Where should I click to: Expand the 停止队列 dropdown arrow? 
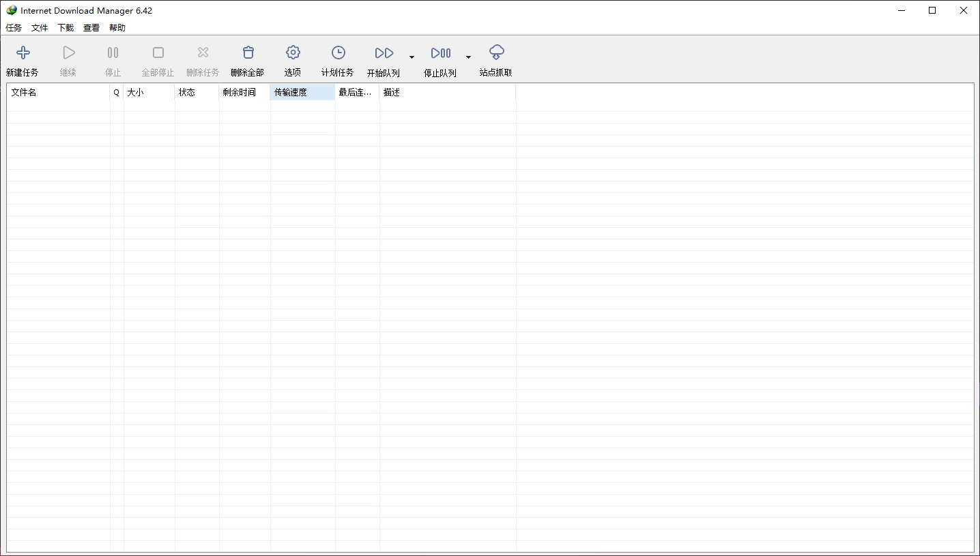click(x=468, y=57)
